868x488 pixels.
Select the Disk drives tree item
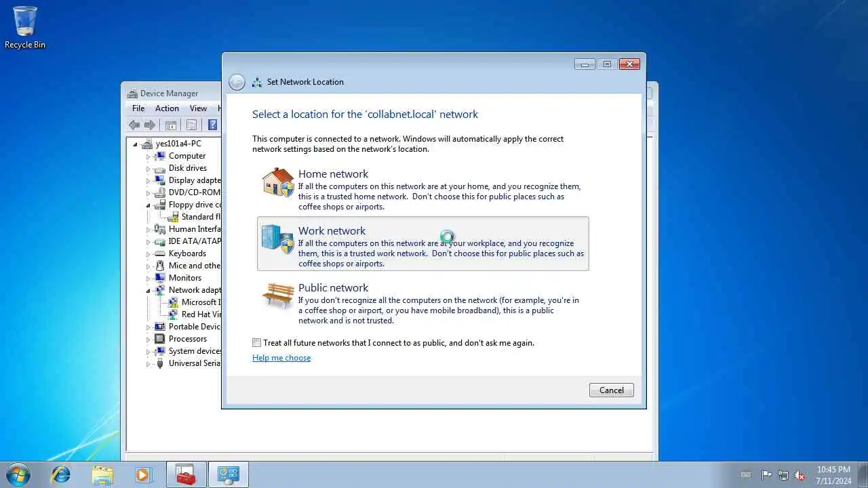(188, 168)
